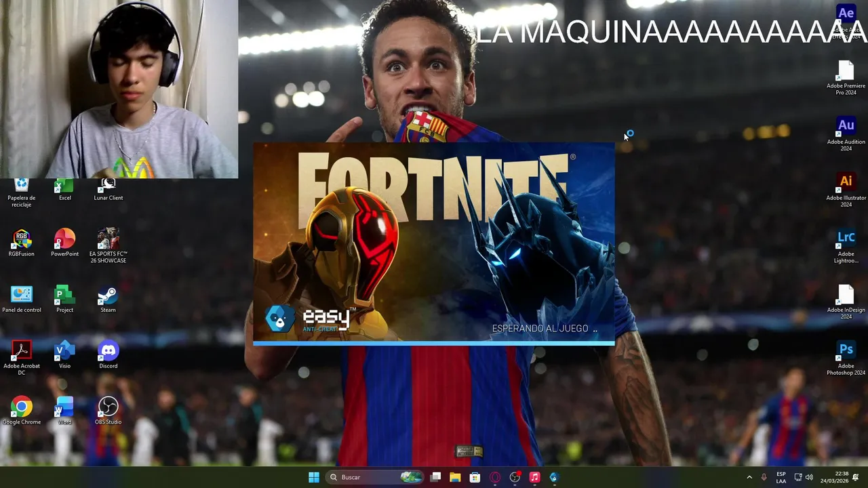Open the Excel desktop shortcut
The height and width of the screenshot is (488, 868).
click(x=64, y=190)
